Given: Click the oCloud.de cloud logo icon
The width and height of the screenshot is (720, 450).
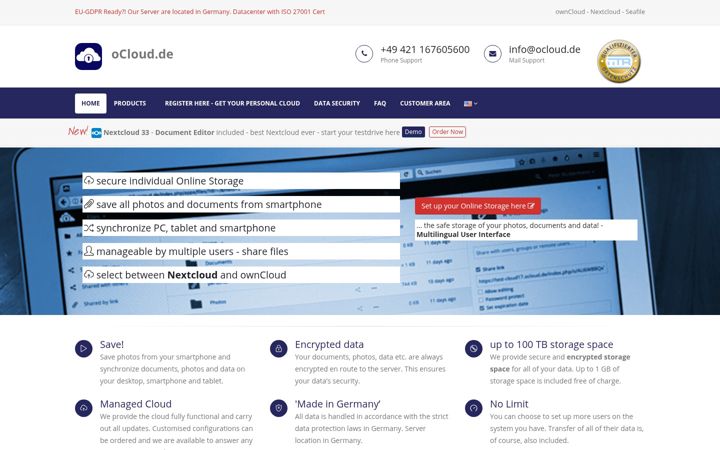Looking at the screenshot, I should (x=88, y=56).
